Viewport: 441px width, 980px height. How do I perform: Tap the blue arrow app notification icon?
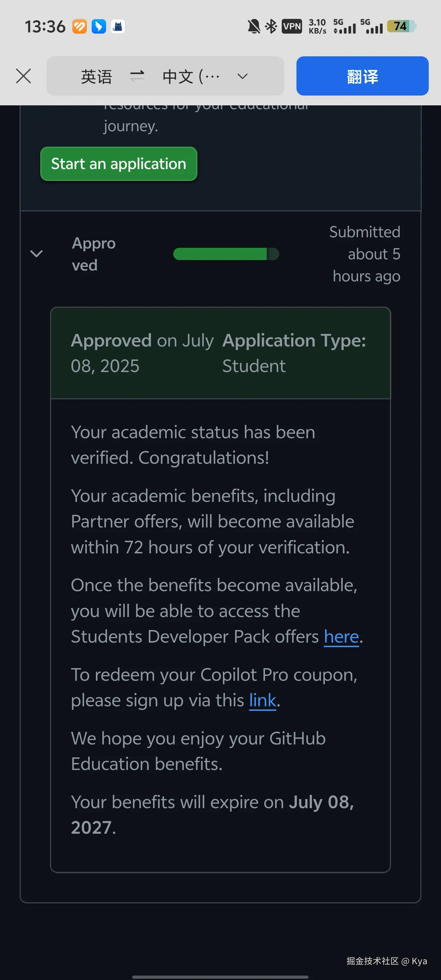click(x=99, y=27)
